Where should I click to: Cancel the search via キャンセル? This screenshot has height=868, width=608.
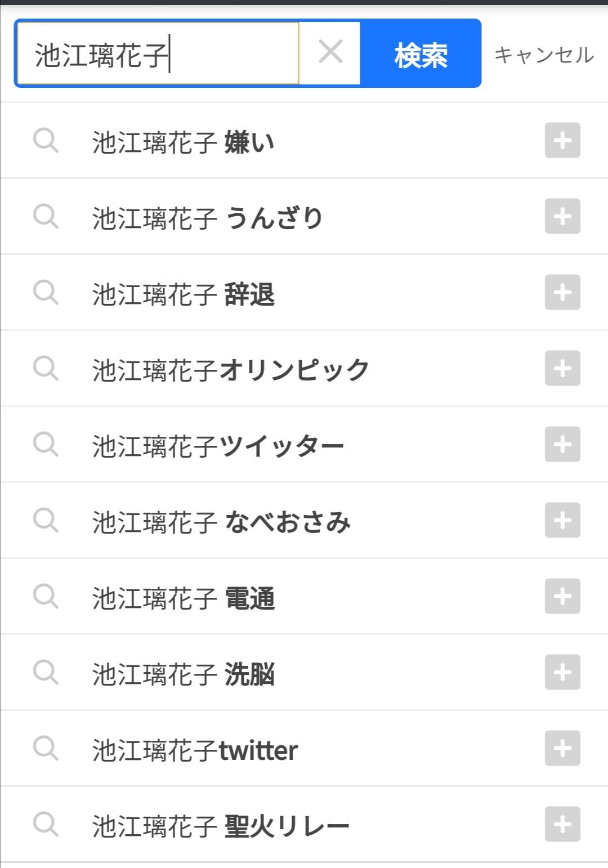click(544, 55)
